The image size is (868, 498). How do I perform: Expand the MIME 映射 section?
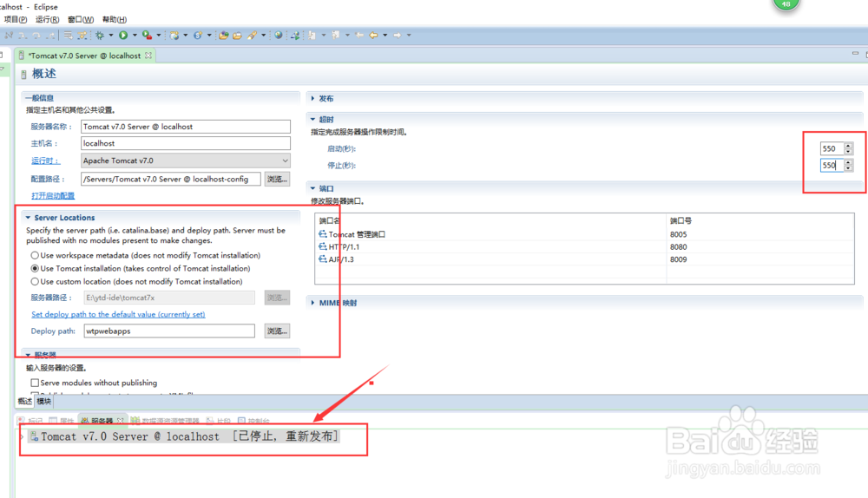point(312,303)
